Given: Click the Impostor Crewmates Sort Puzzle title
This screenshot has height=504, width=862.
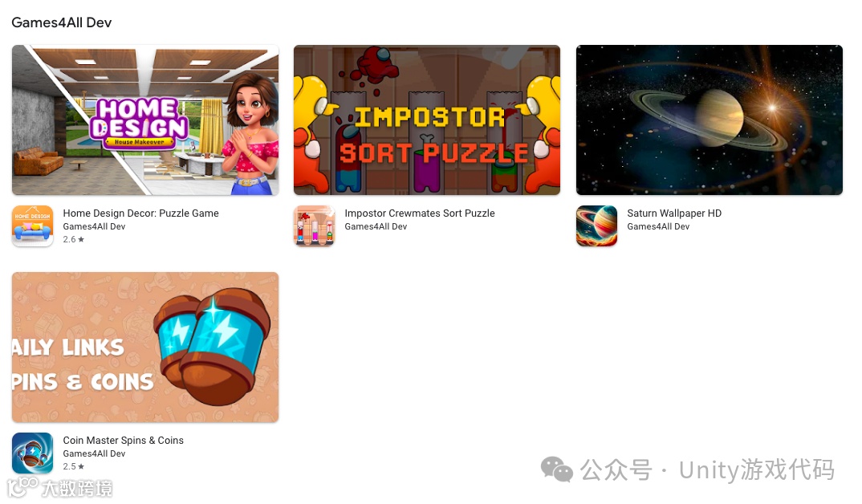Looking at the screenshot, I should click(420, 213).
